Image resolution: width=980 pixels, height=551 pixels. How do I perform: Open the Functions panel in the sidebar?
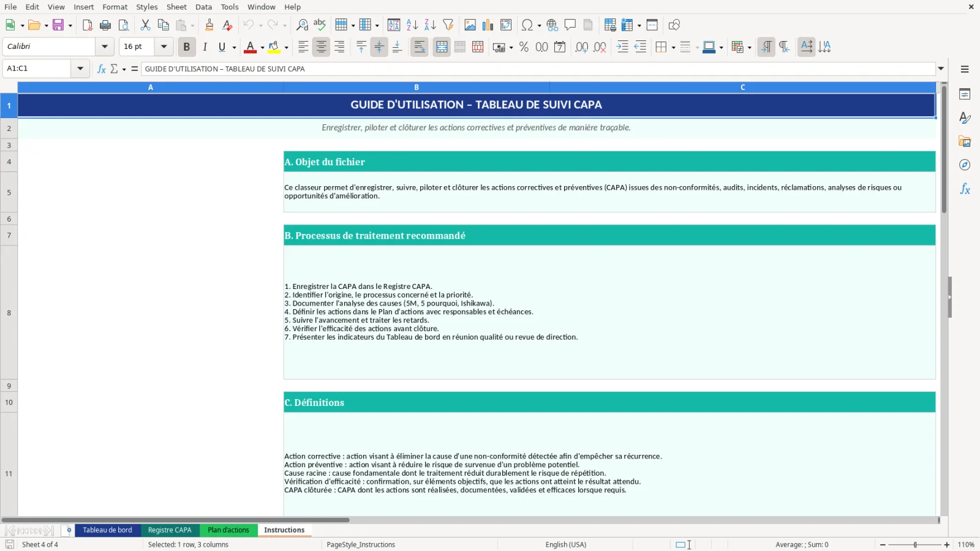(965, 189)
